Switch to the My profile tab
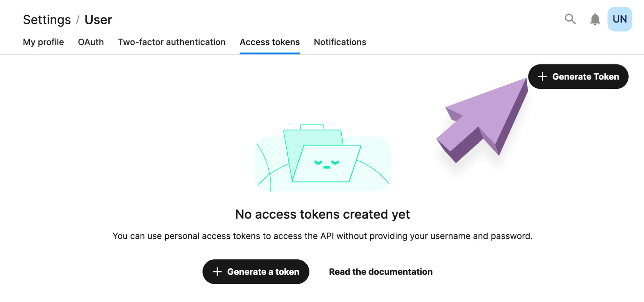 click(x=43, y=42)
